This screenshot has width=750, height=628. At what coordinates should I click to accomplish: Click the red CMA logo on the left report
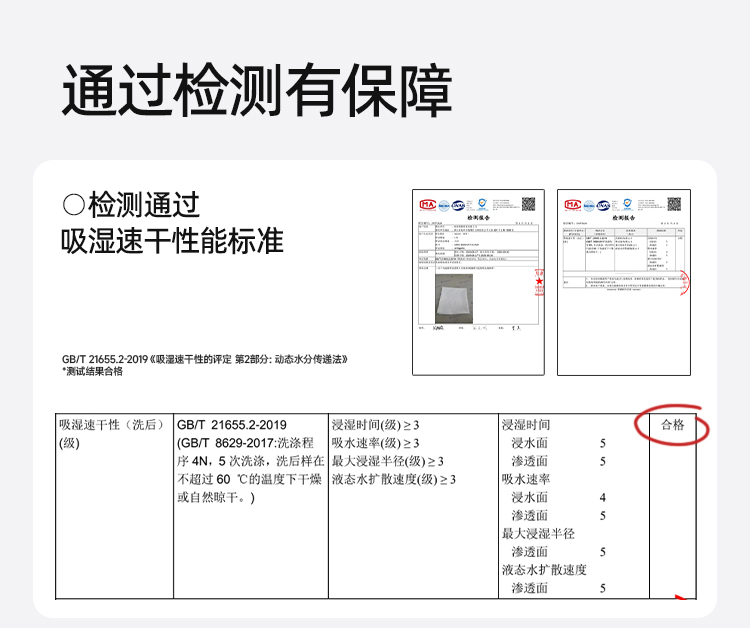pos(428,205)
